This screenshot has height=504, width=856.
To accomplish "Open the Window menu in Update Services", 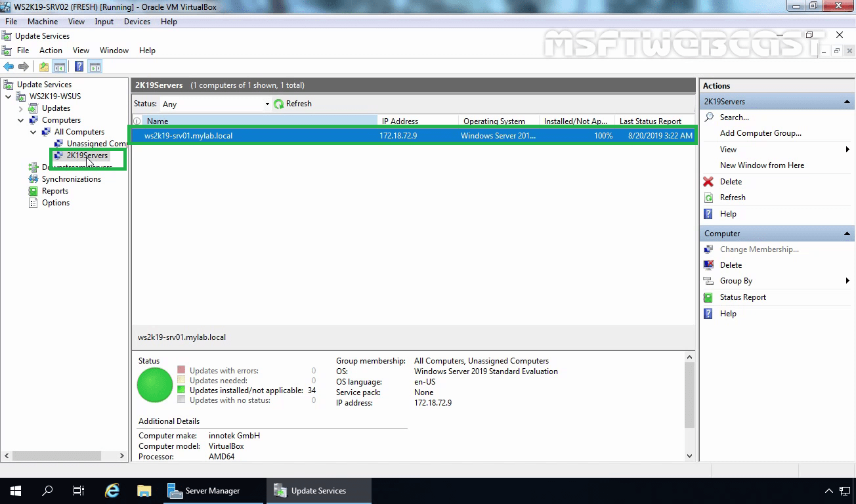I will click(114, 51).
